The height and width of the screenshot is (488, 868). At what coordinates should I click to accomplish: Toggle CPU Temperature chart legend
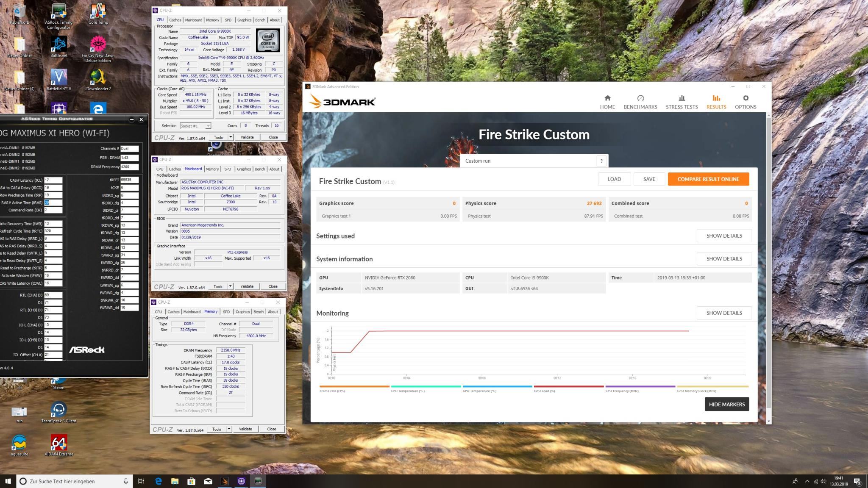[x=426, y=388]
